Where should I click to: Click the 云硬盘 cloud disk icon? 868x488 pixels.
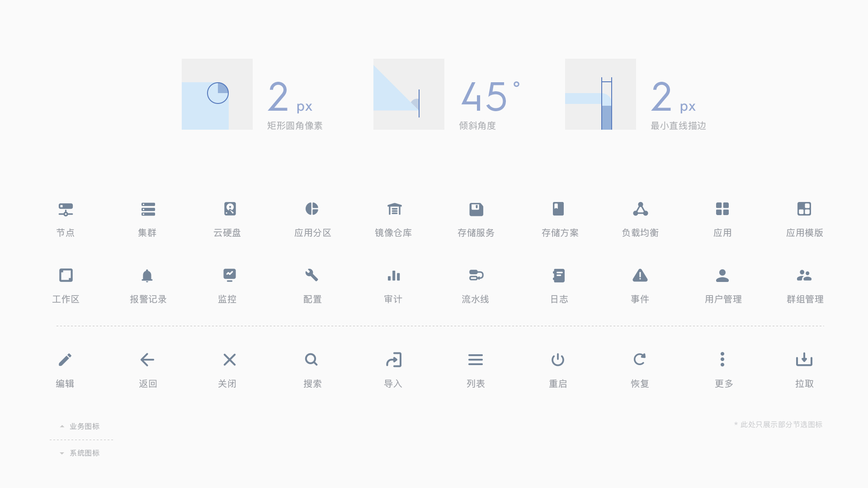230,209
